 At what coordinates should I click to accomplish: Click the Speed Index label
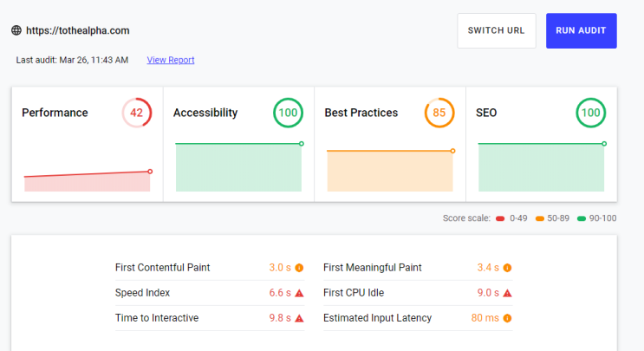point(142,293)
